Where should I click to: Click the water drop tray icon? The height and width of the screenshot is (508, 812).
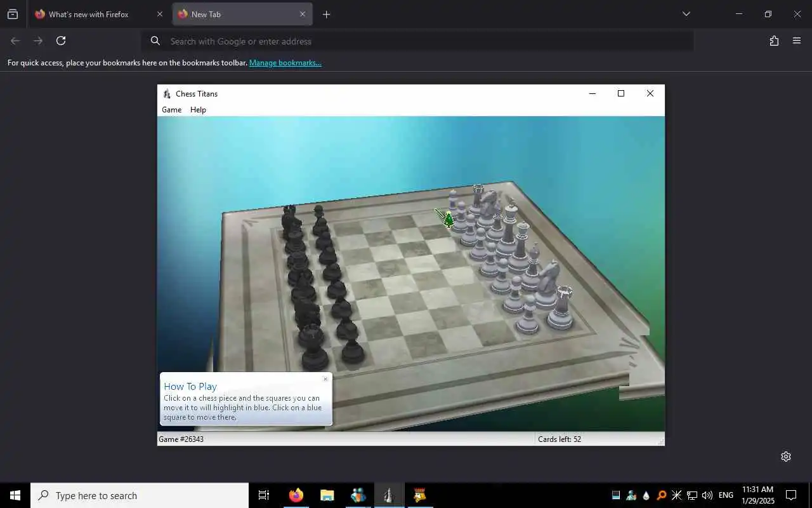(646, 495)
